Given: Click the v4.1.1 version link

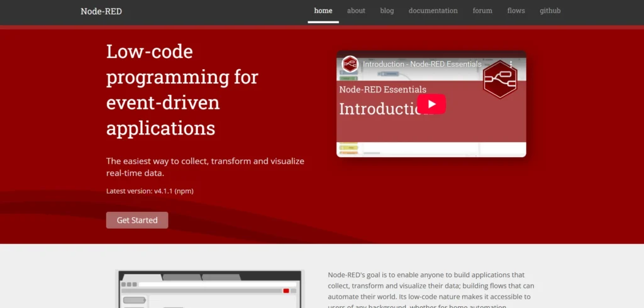Looking at the screenshot, I should click(164, 191).
